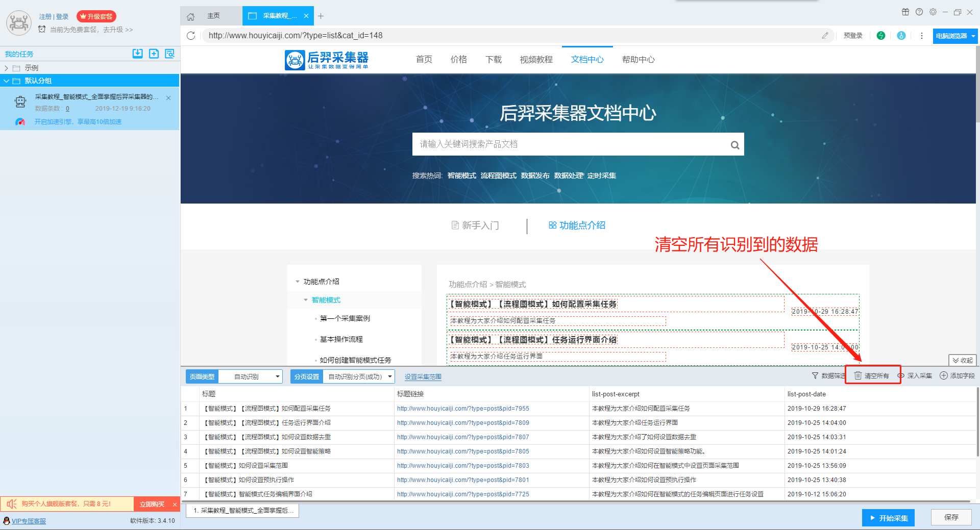Select the 帮助中心 navigation item
980x530 pixels.
click(639, 60)
